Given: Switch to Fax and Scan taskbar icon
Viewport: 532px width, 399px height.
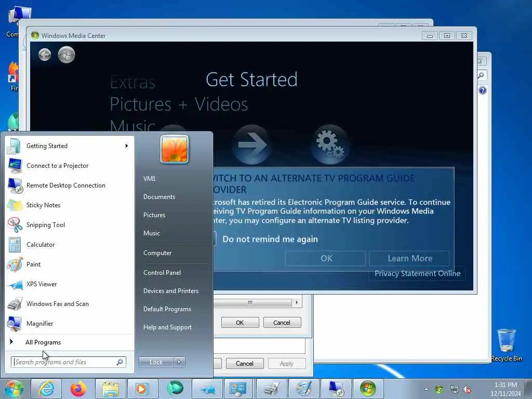Looking at the screenshot, I should tap(272, 389).
